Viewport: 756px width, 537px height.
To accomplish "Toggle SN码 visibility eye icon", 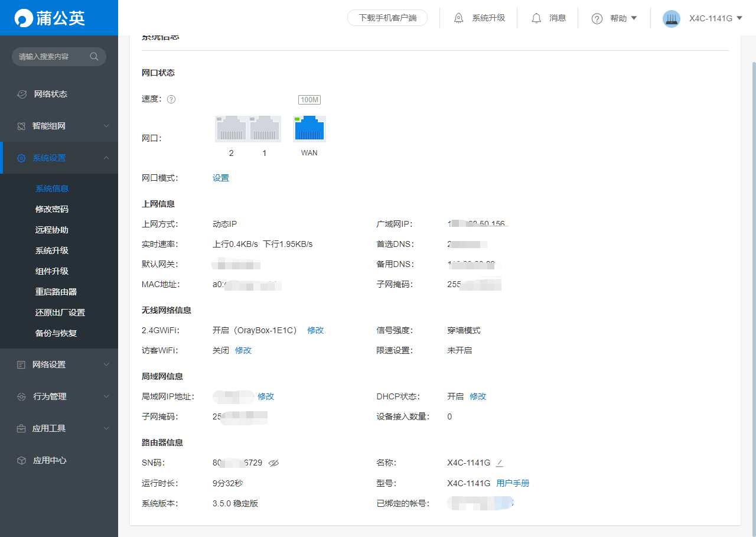I will [x=273, y=463].
